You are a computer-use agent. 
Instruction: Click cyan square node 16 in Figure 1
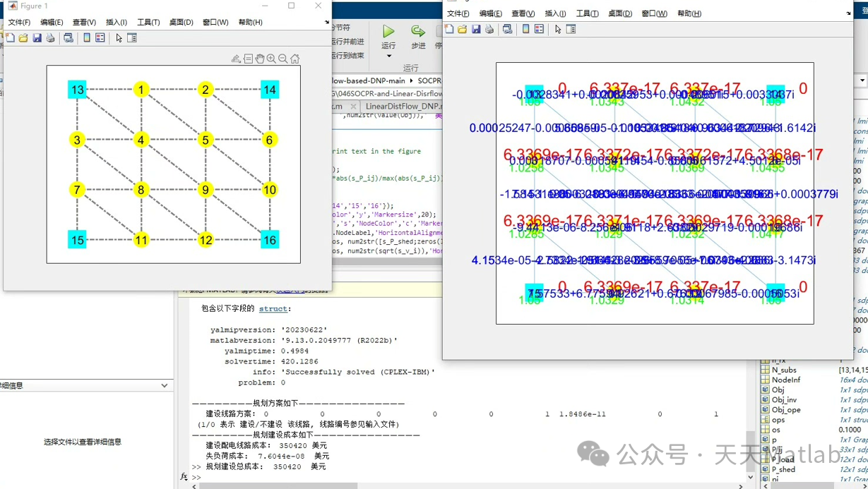[269, 240]
